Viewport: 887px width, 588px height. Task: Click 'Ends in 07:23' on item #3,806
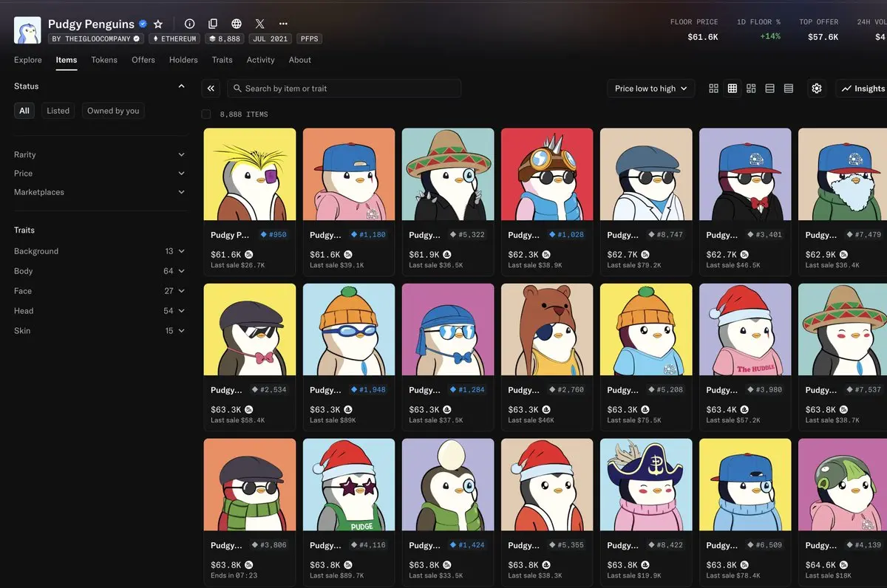(x=234, y=575)
